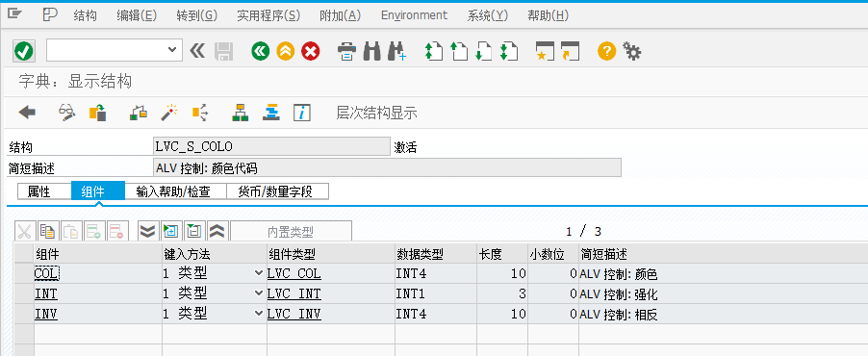Open the 实用程序(S) menu
The height and width of the screenshot is (356, 868).
[268, 15]
